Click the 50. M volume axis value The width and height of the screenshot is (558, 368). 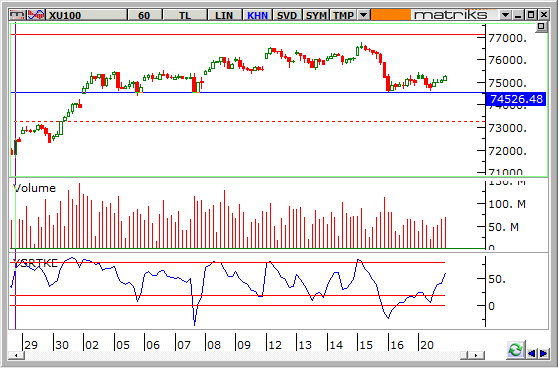(x=504, y=227)
